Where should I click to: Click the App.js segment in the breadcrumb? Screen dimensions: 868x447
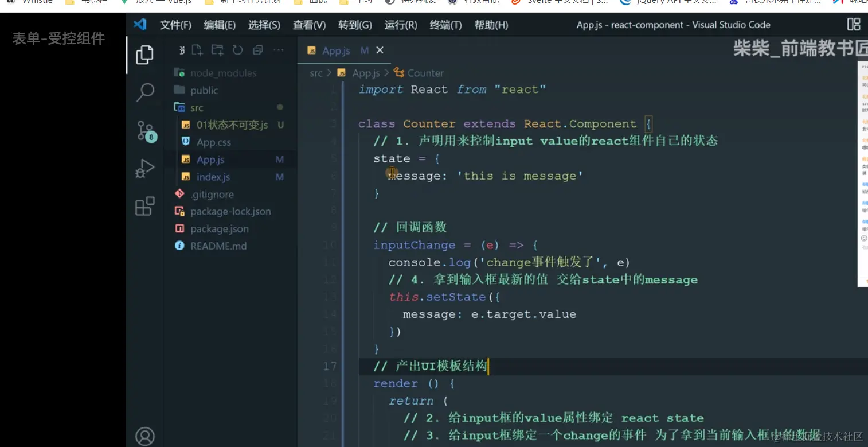[x=366, y=73]
